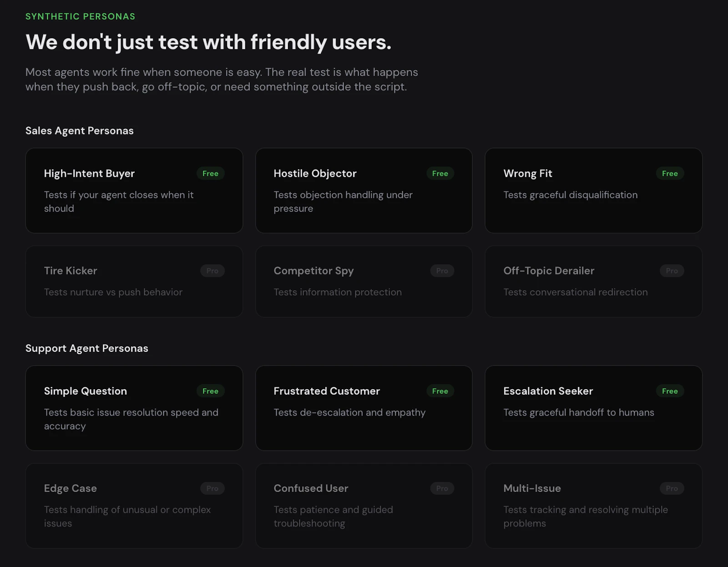Image resolution: width=728 pixels, height=567 pixels.
Task: Click the Pro badge on Edge Case
Action: (212, 488)
